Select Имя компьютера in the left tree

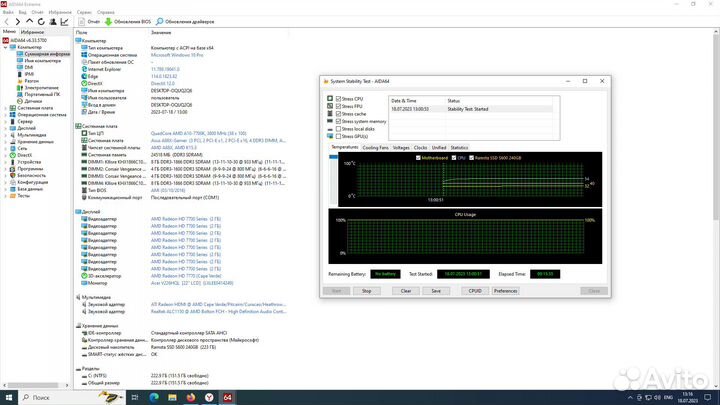42,61
